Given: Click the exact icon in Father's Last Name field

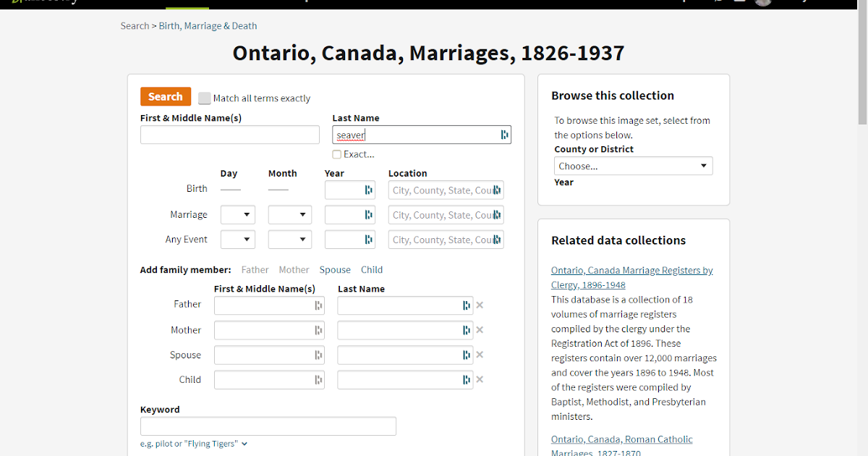Looking at the screenshot, I should (x=467, y=305).
